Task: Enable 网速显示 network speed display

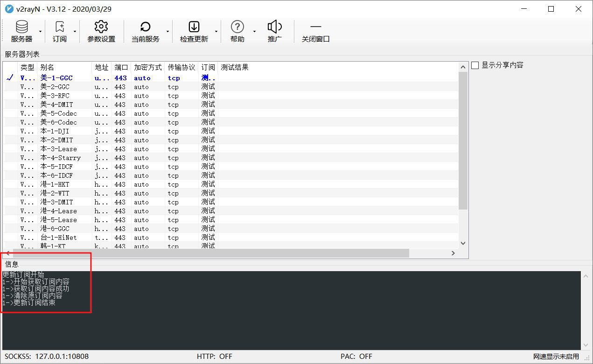Action: (x=555, y=356)
